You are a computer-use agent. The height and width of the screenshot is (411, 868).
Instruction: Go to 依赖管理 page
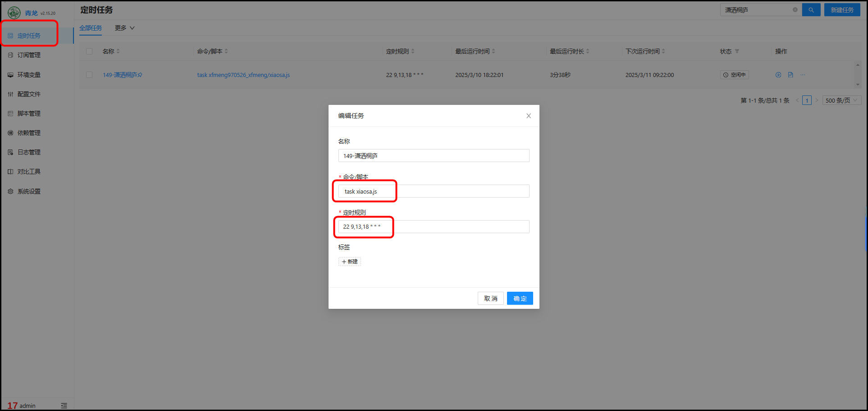point(29,133)
